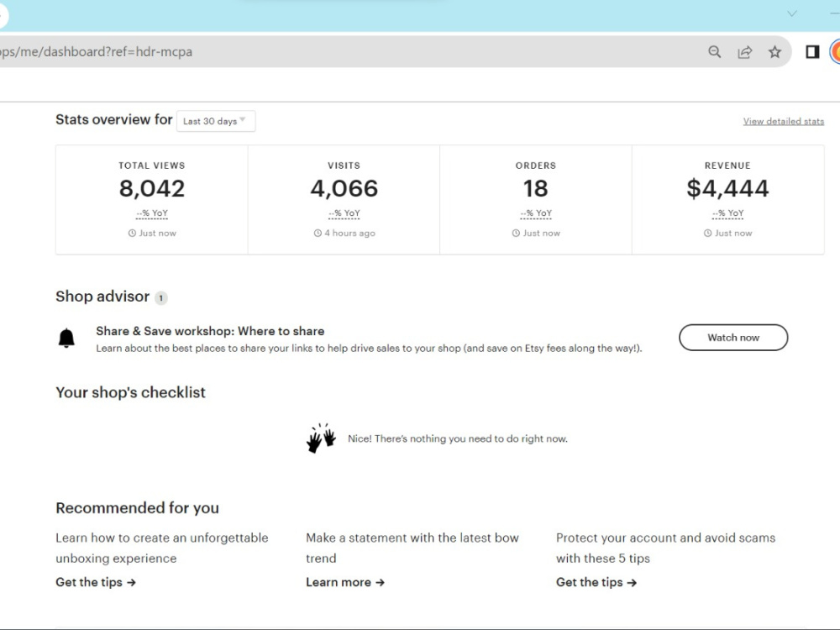840x630 pixels.
Task: Click clock icon under Revenue
Action: coord(707,233)
